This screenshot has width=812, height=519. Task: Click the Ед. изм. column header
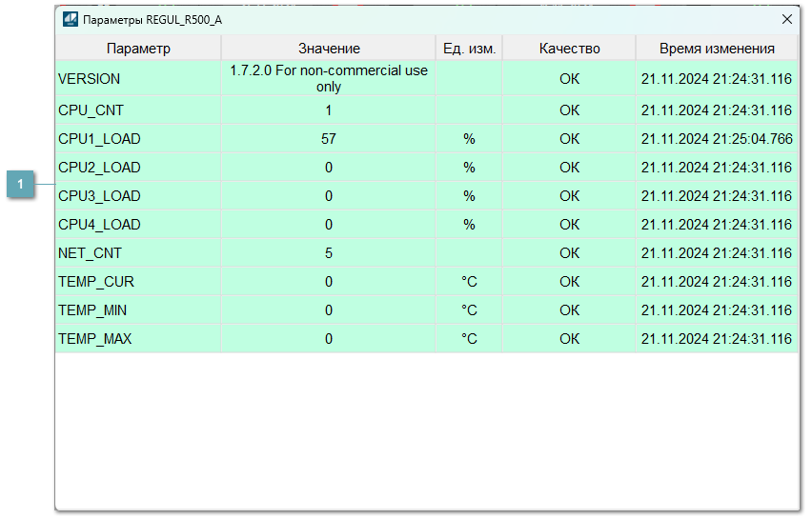tap(469, 49)
